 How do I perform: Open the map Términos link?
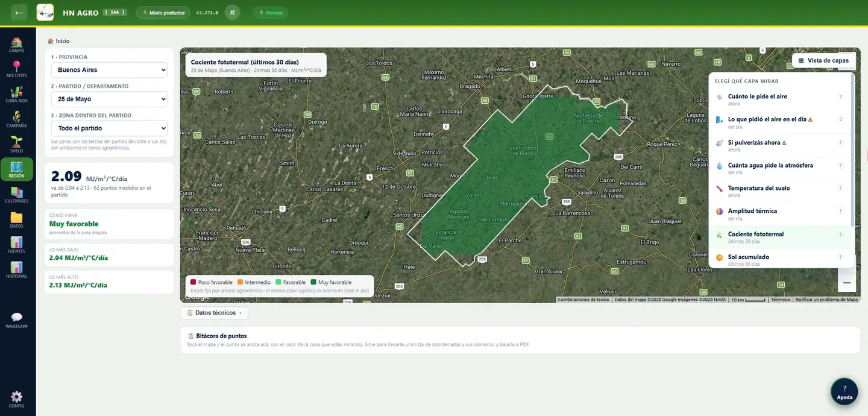[x=780, y=300]
